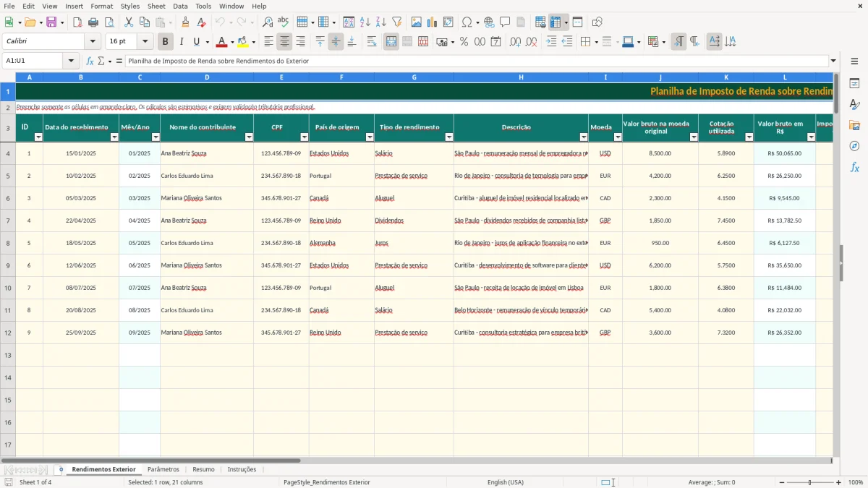Add a decimal place
Screen dimensions: 868x488
tap(515, 42)
